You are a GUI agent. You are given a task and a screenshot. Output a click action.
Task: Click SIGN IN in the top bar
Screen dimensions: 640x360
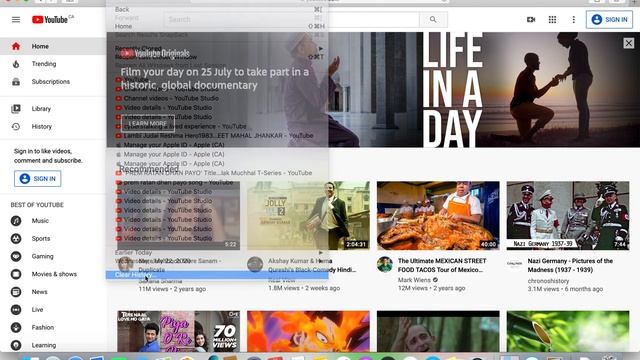pyautogui.click(x=609, y=20)
